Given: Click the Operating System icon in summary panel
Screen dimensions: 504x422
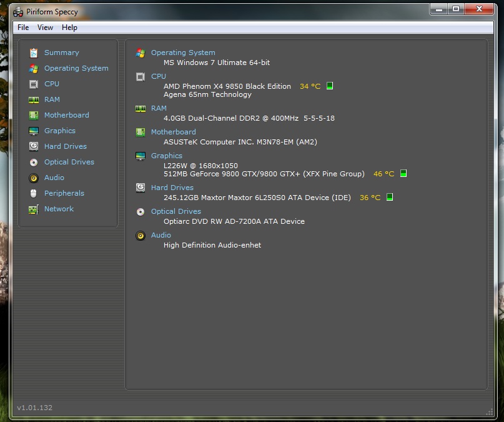Looking at the screenshot, I should [141, 53].
